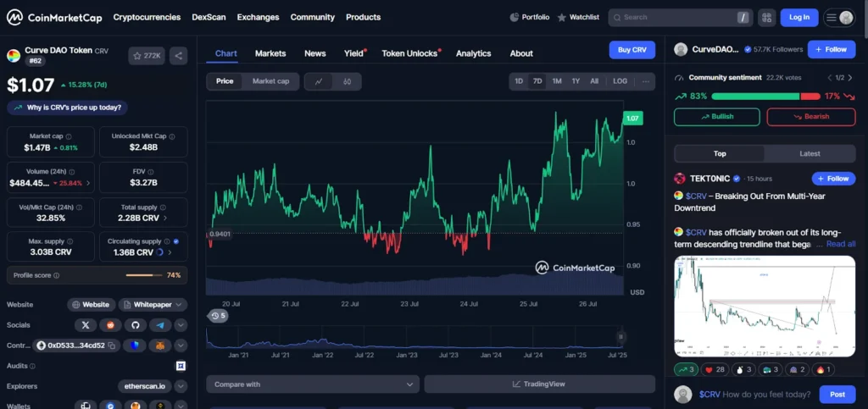
Task: Open the Reddit social link
Action: [110, 325]
